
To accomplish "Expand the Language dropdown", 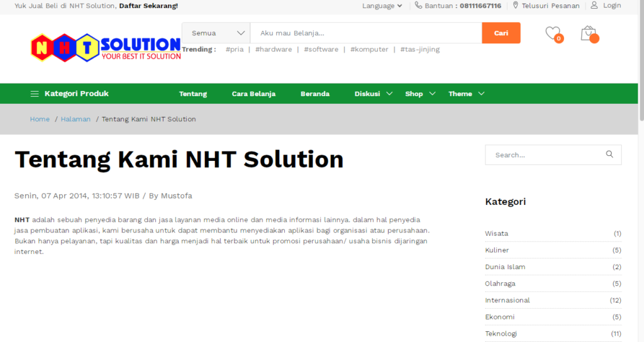I will click(382, 6).
